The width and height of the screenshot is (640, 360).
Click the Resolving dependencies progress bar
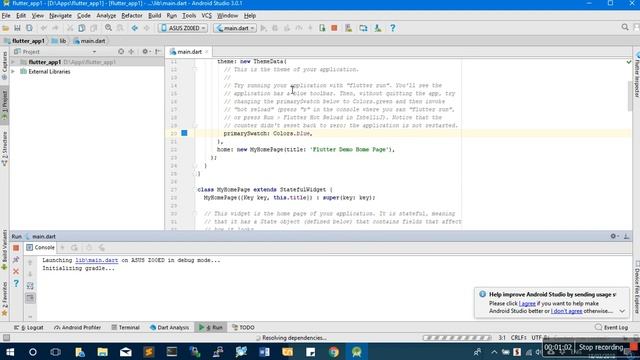(457, 338)
